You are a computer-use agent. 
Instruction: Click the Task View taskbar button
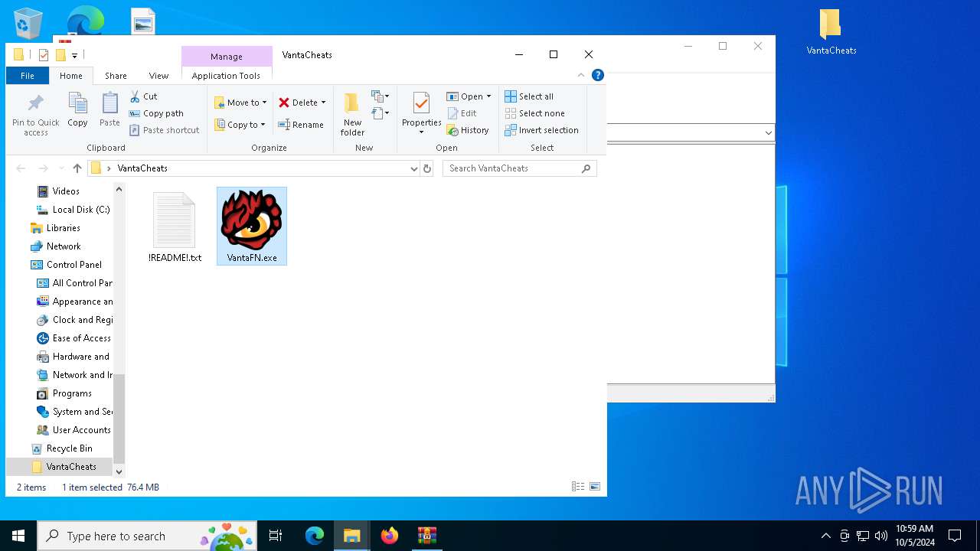(x=276, y=536)
